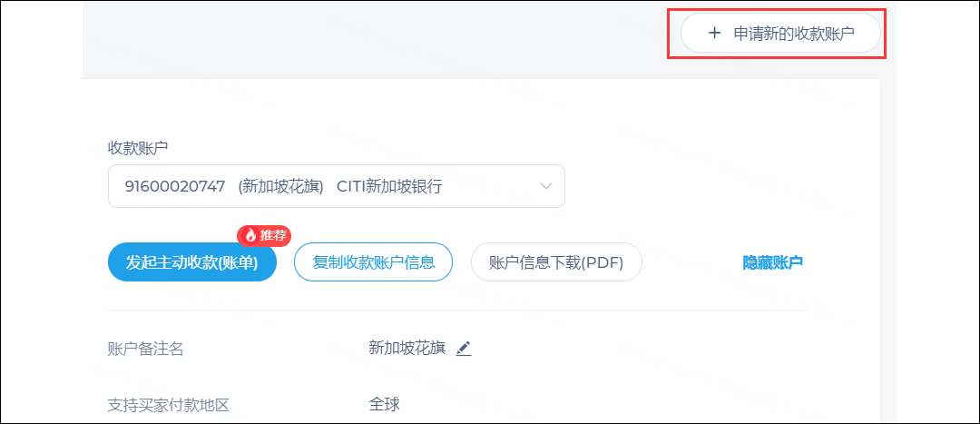980x424 pixels.
Task: Click the fire icon in 推荐 badge
Action: pos(250,235)
